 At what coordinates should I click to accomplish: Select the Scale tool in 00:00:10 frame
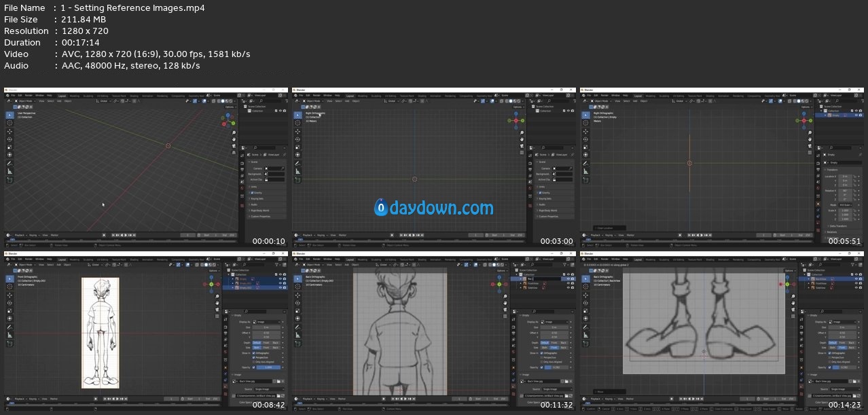pos(10,147)
